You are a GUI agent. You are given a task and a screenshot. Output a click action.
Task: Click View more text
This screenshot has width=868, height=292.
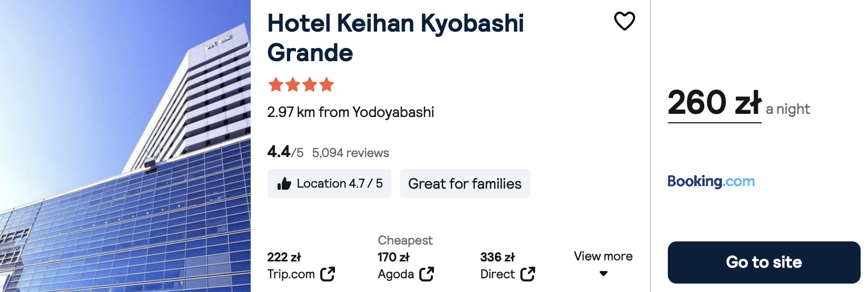604,256
